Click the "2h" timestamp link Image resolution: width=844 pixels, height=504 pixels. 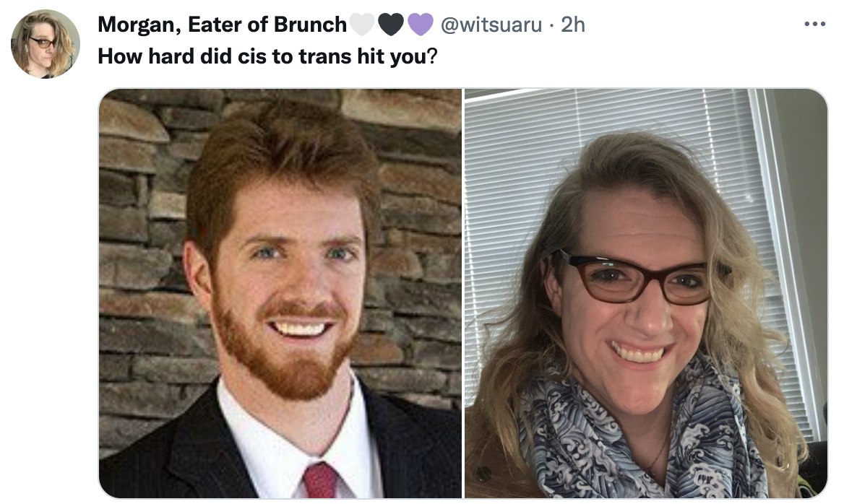coord(573,25)
